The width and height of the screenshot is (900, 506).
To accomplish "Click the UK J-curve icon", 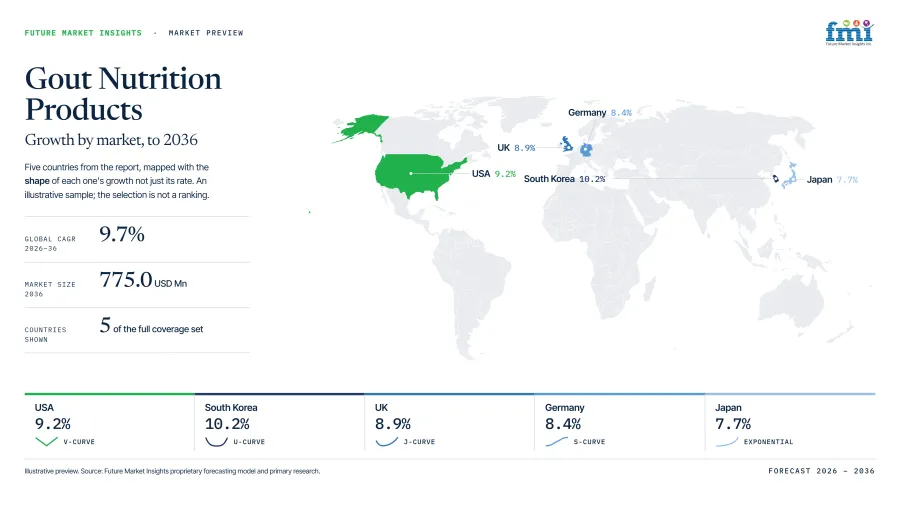I will 386,442.
